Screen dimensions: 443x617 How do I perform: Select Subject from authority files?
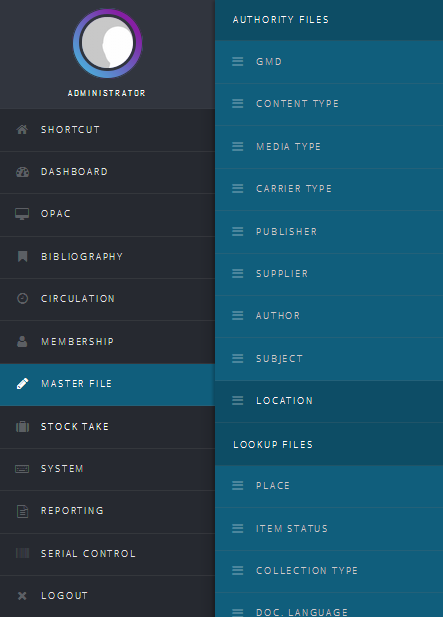pyautogui.click(x=329, y=359)
